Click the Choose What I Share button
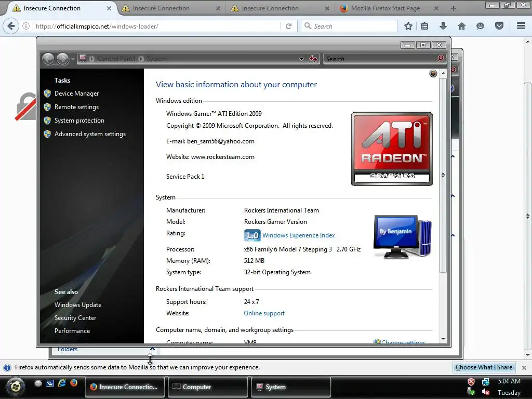 pos(484,367)
